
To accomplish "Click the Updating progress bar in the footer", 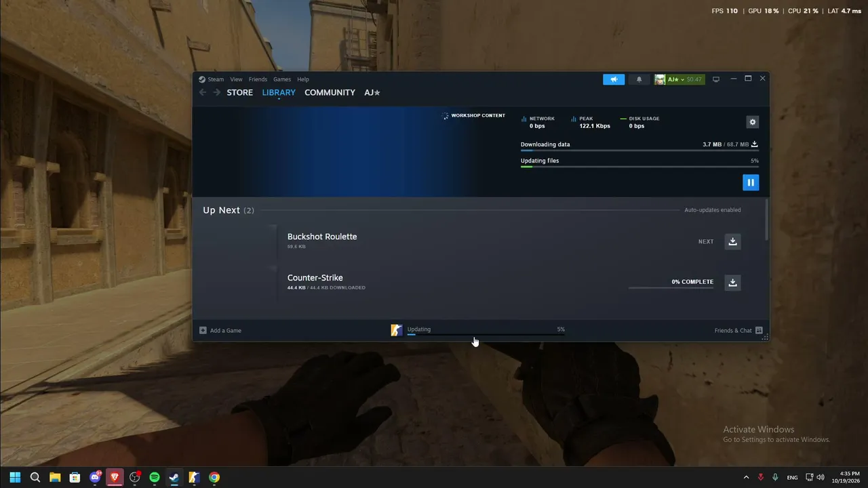I will [x=486, y=335].
